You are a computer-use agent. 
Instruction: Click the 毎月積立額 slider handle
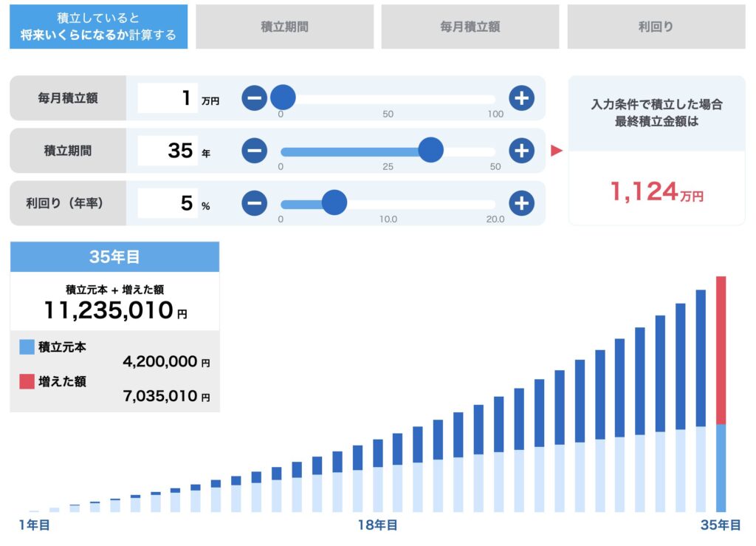pos(283,98)
